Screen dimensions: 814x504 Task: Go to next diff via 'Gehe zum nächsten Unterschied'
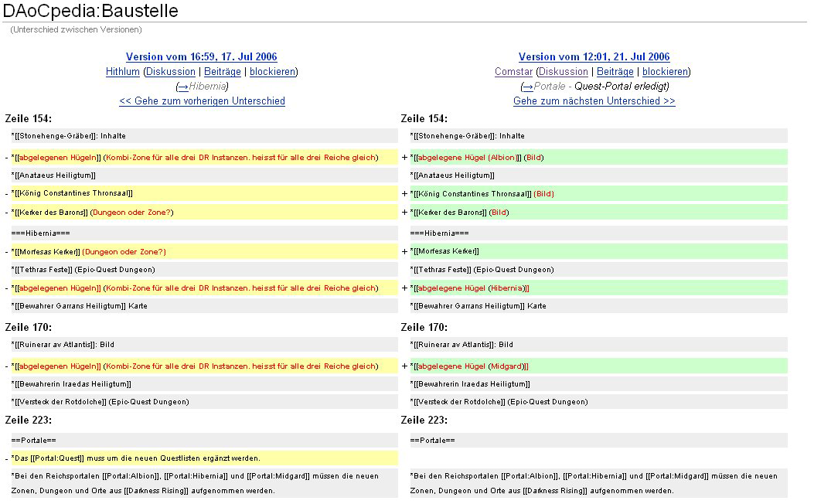tap(594, 101)
